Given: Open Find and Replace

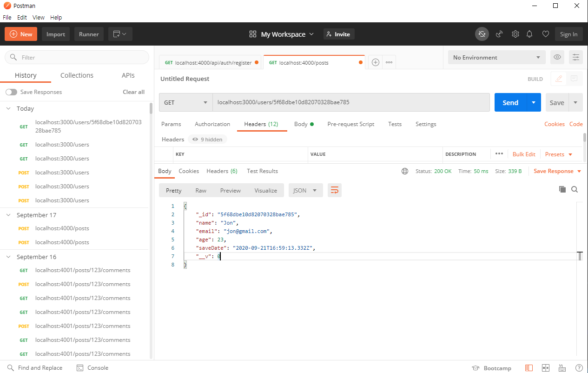Looking at the screenshot, I should tap(35, 368).
